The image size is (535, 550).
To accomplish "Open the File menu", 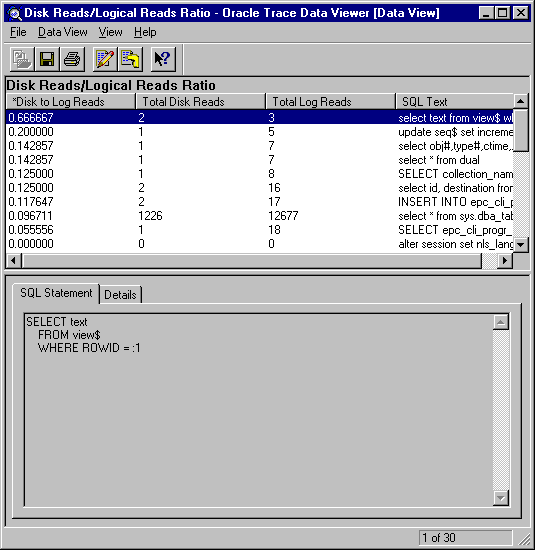I will click(x=18, y=32).
